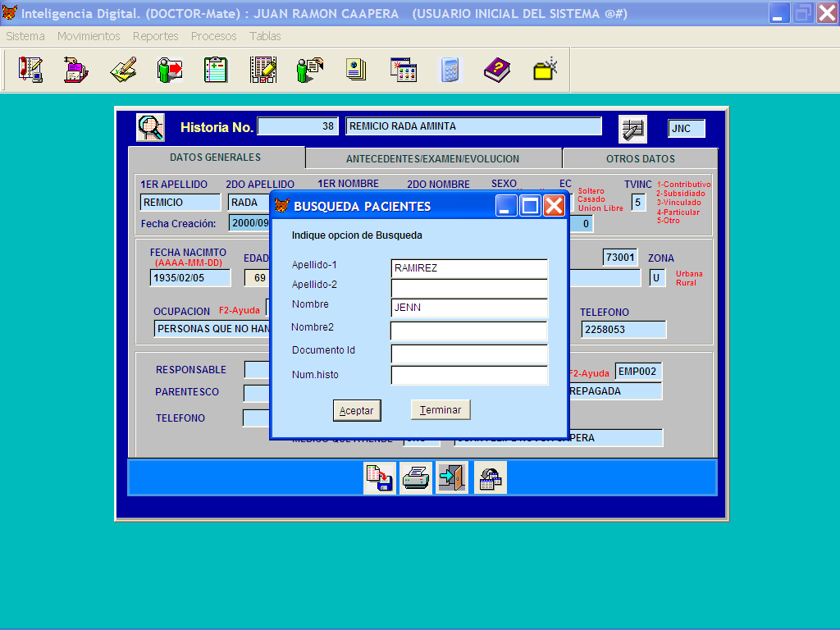Click the Num.histo search field
This screenshot has width=840, height=630.
coord(469,375)
